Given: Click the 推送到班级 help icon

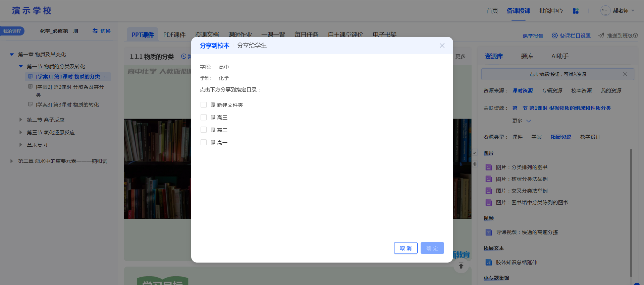Looking at the screenshot, I should point(635,35).
